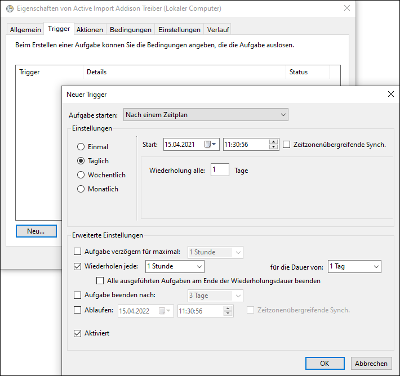The image size is (400, 376).
Task: Open Aufgabe starten dropdown
Action: coord(206,115)
